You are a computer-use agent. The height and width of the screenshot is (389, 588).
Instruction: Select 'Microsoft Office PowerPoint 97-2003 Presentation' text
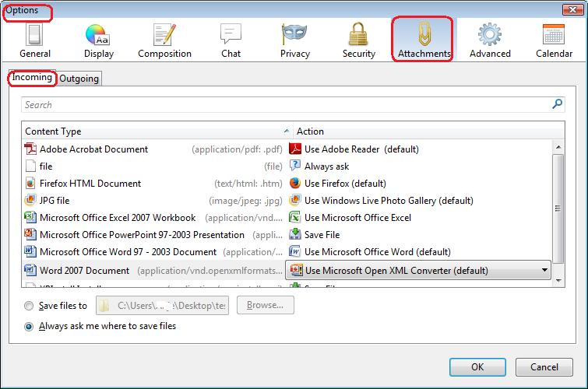[x=142, y=235]
